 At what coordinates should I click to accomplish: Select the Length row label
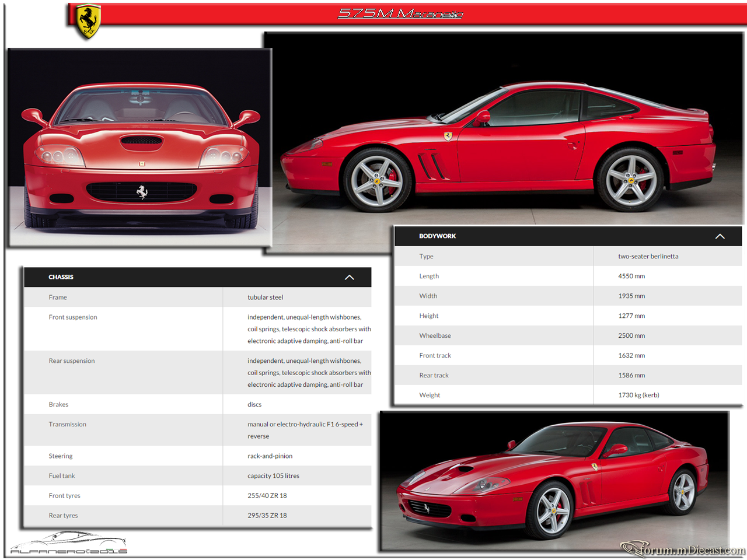(429, 276)
